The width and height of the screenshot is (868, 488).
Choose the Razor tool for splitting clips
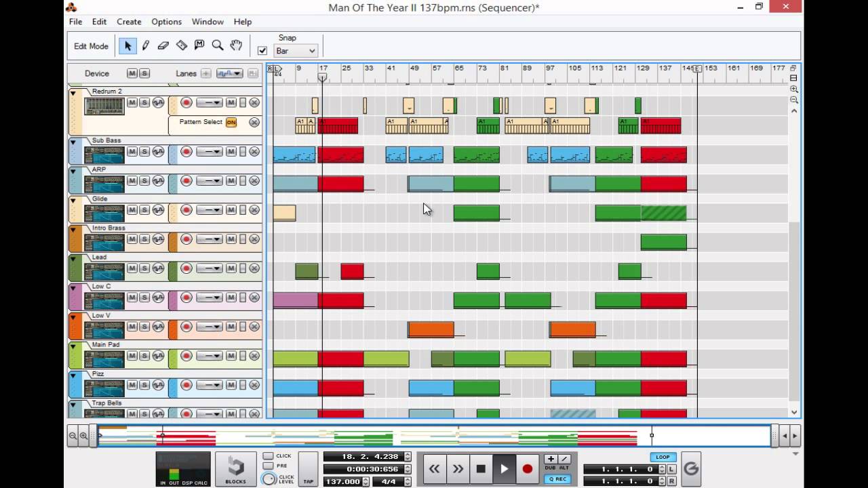tap(181, 45)
